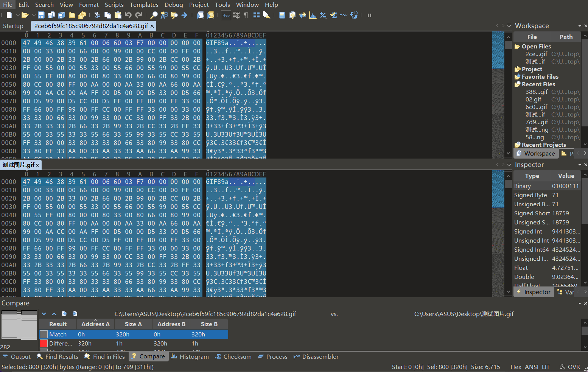588x372 pixels.
Task: Open the Calculator toolbar icon
Action: tap(282, 15)
